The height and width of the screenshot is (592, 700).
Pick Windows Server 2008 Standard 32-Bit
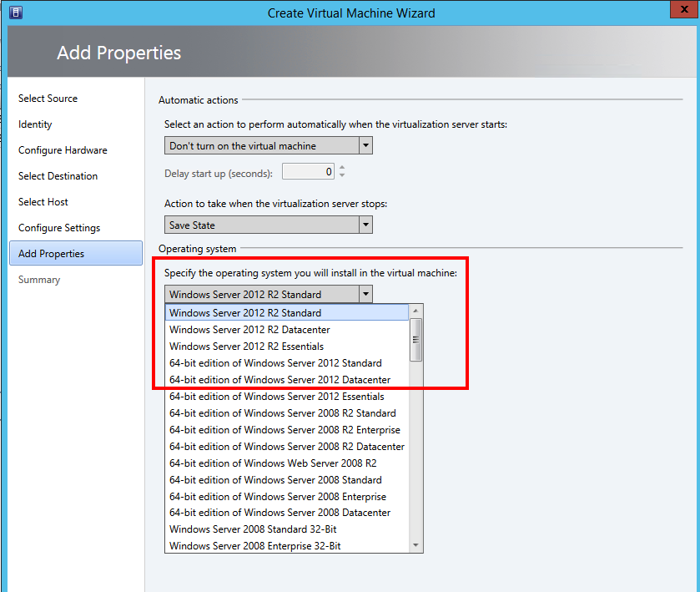coord(287,529)
